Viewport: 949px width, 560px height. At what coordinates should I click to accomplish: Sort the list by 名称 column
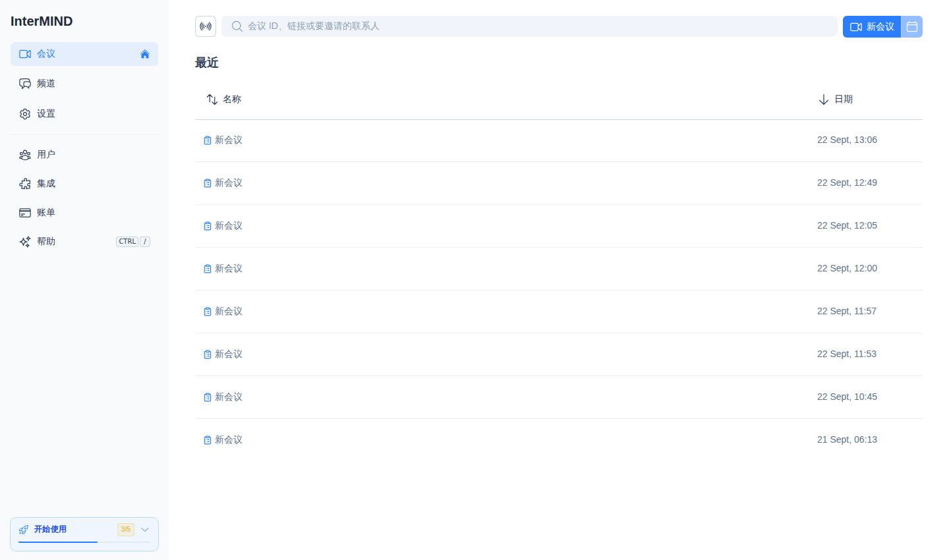click(224, 99)
